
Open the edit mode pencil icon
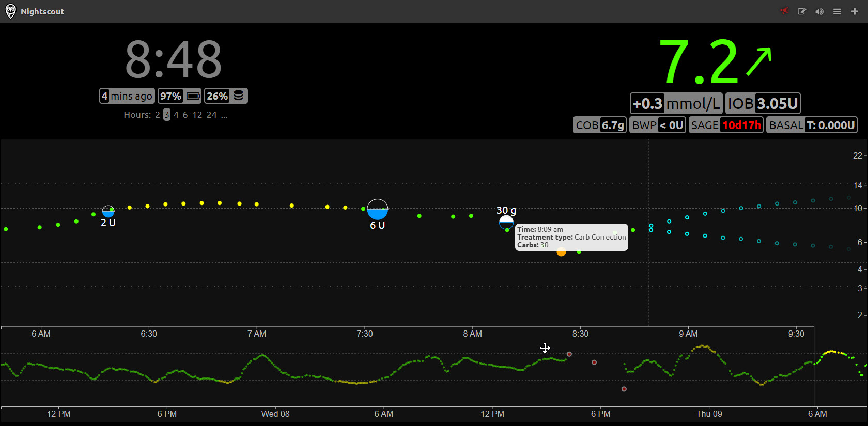(x=802, y=11)
